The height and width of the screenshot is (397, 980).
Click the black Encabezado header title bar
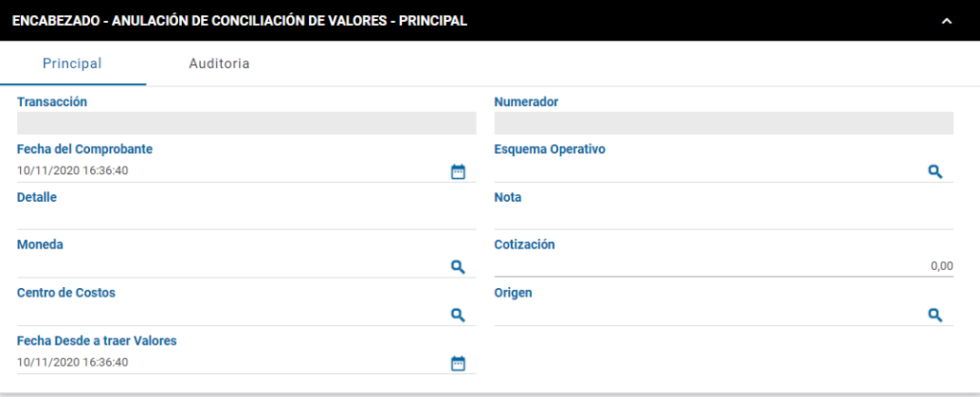point(490,21)
